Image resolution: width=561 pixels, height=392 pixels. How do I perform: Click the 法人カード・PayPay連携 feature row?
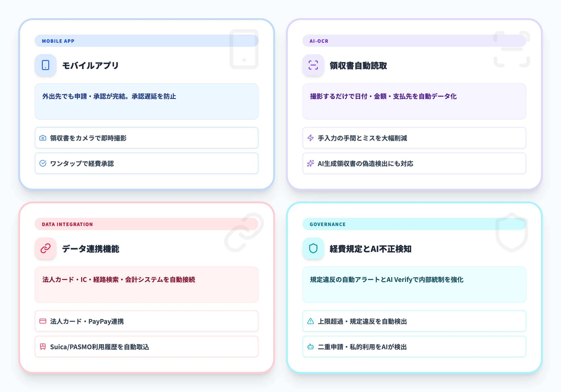point(146,321)
